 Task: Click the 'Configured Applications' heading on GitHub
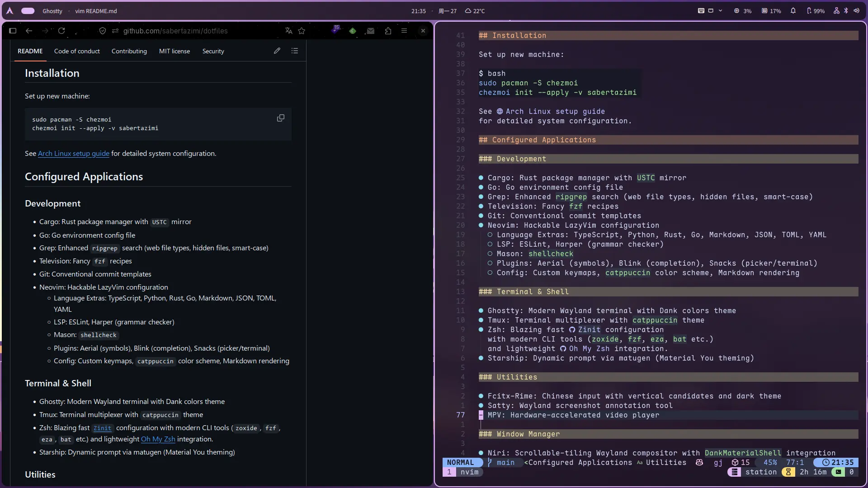[x=84, y=177]
